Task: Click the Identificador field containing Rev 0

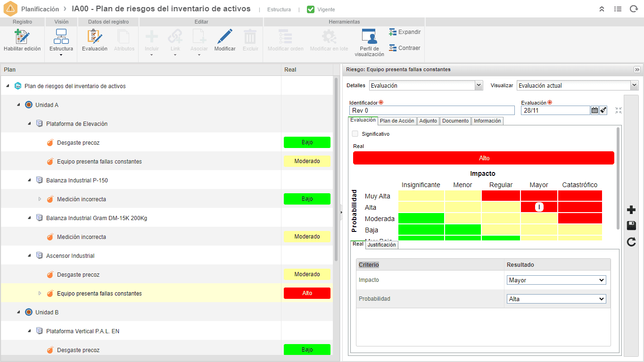Action: [432, 110]
